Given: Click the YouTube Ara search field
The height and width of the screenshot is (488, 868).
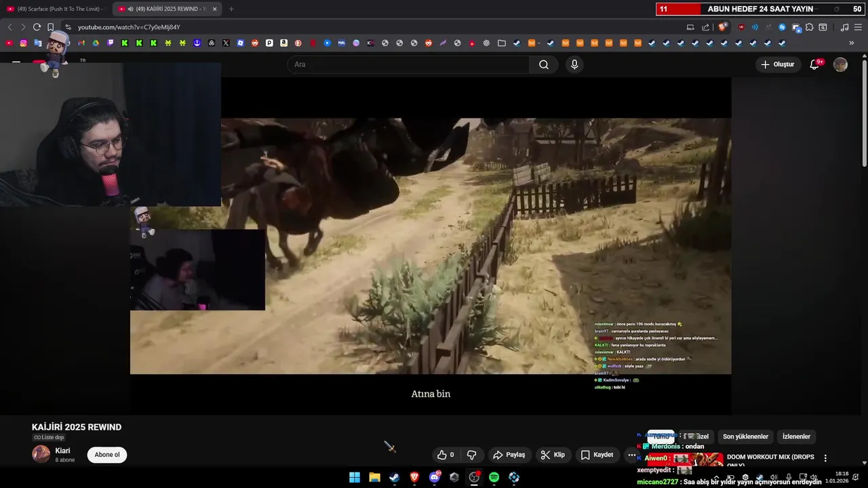Looking at the screenshot, I should pos(408,64).
